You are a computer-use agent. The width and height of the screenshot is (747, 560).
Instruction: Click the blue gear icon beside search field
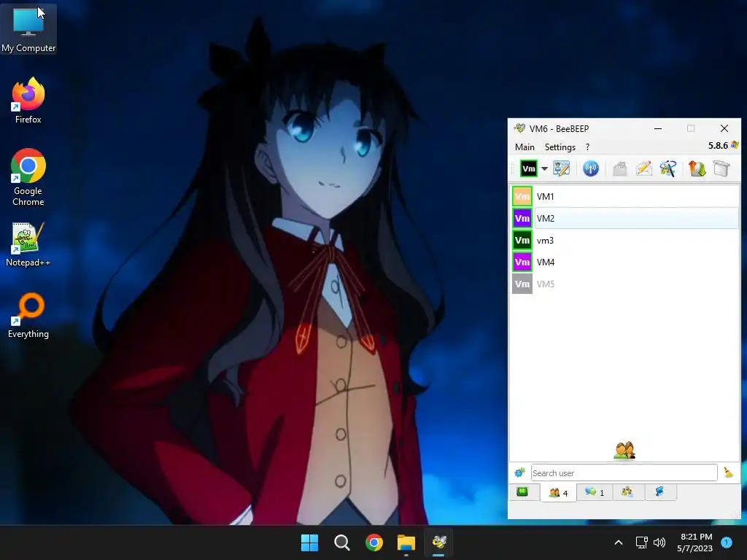click(x=519, y=472)
